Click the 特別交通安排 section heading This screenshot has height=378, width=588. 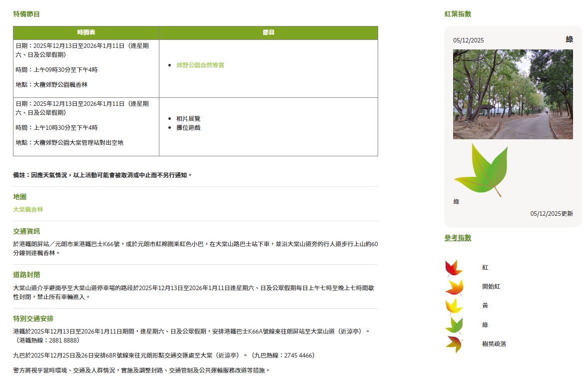coord(33,319)
